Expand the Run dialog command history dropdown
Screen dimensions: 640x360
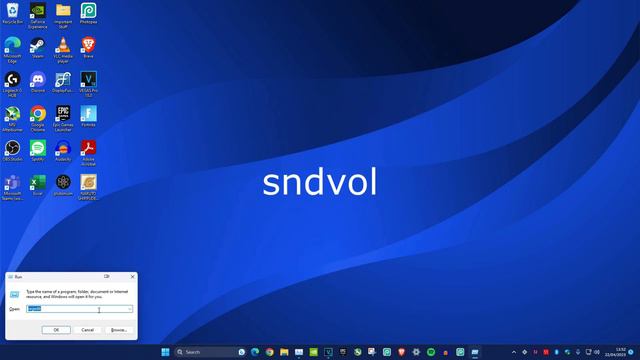coord(130,309)
